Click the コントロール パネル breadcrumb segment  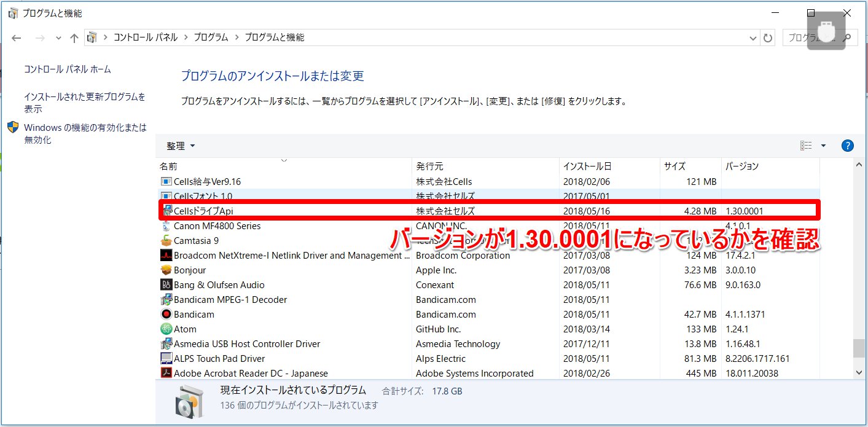tap(146, 37)
